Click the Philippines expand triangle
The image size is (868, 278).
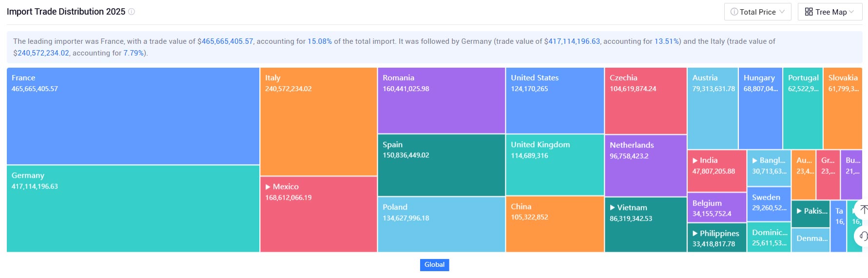tap(695, 234)
